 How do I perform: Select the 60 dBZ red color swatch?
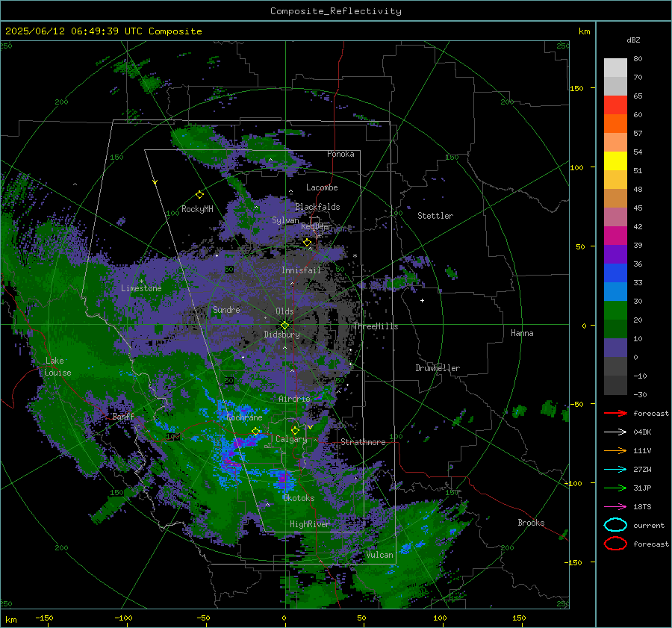point(615,105)
